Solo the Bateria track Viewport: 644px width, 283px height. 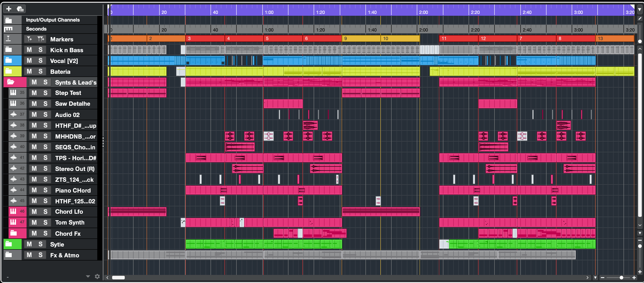(x=41, y=72)
